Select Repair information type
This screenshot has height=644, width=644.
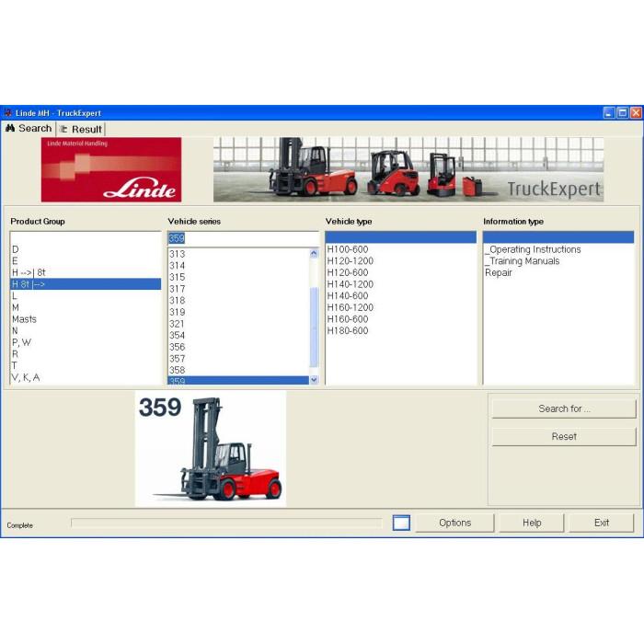click(558, 272)
